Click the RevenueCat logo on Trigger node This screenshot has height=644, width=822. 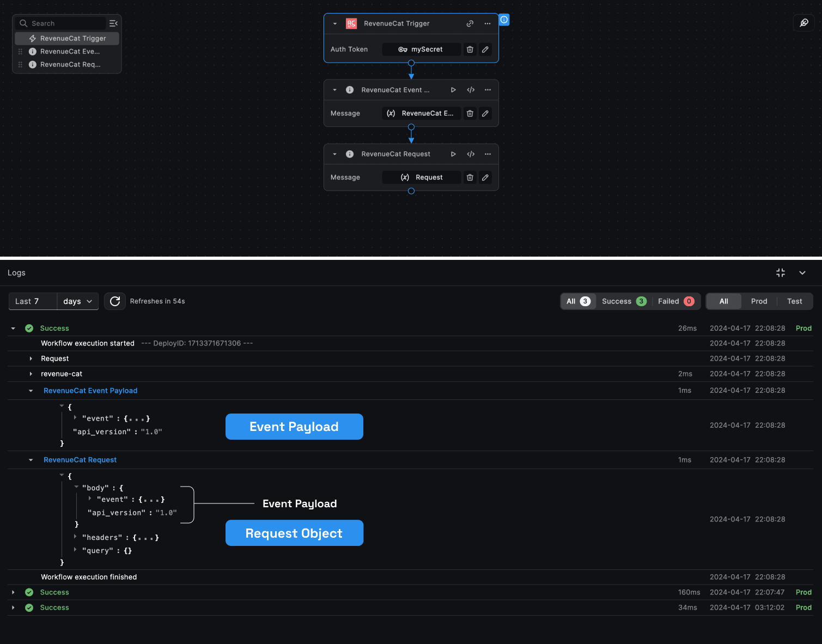tap(351, 23)
